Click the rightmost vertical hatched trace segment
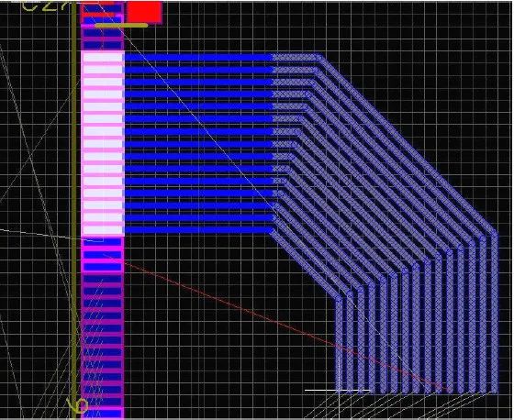Viewport: 514px width, 420px height. [495, 313]
